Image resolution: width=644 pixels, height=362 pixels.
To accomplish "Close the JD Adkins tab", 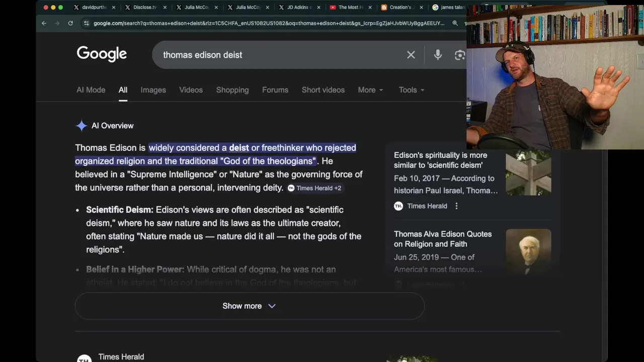I will click(318, 8).
